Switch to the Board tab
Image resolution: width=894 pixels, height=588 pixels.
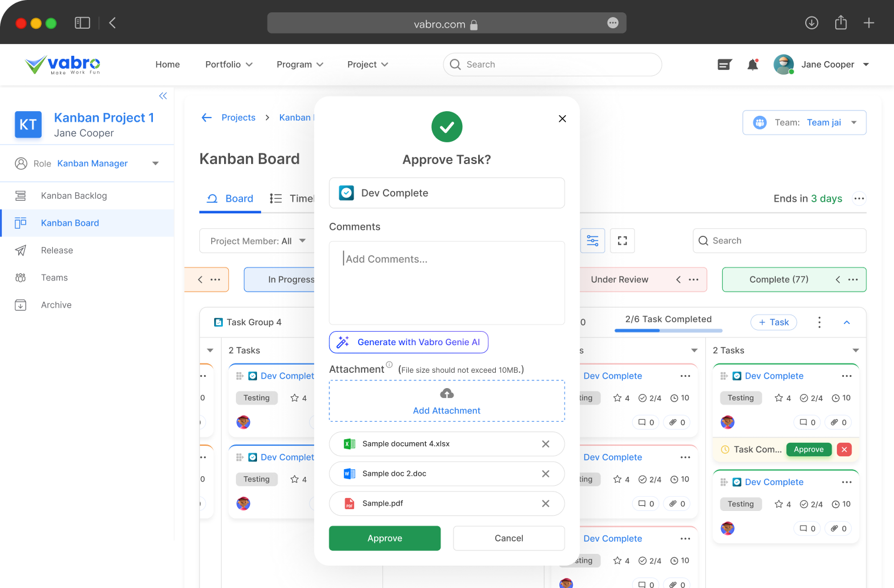pos(231,199)
